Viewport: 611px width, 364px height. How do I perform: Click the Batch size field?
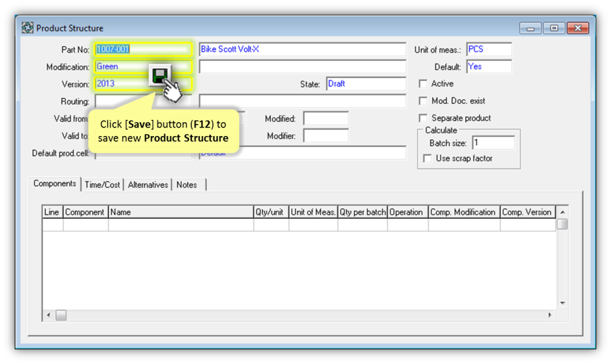click(493, 143)
